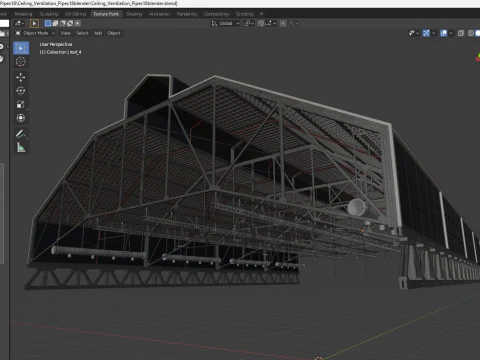Set selection mode to New selection

[x=48, y=23]
